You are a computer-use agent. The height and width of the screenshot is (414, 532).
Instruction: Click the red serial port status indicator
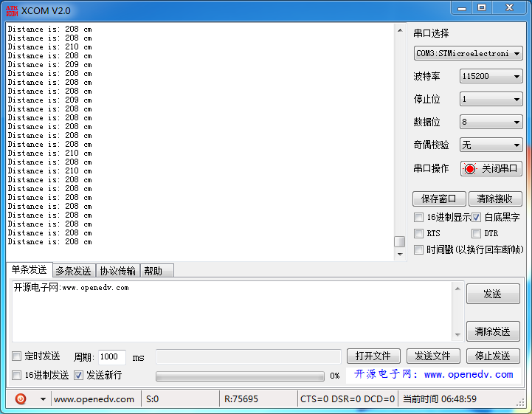click(x=470, y=169)
